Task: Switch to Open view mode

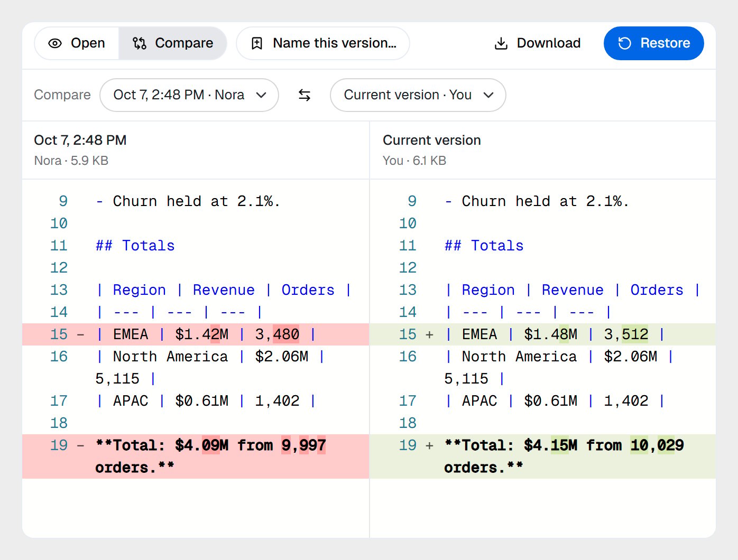Action: point(77,43)
